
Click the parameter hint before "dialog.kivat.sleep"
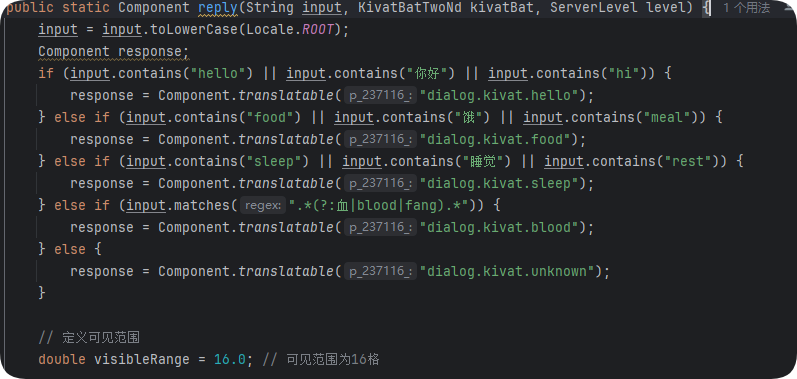381,183
